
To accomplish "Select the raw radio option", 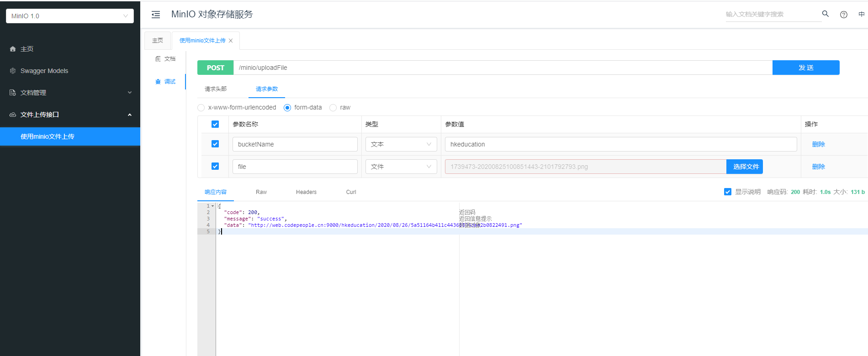I will pyautogui.click(x=333, y=108).
